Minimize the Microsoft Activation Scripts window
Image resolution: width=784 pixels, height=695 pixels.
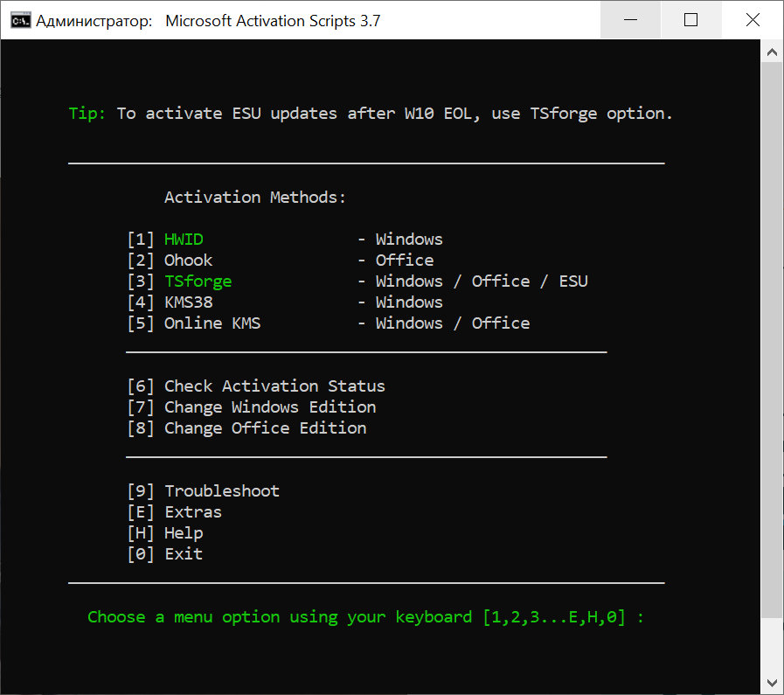coord(630,20)
